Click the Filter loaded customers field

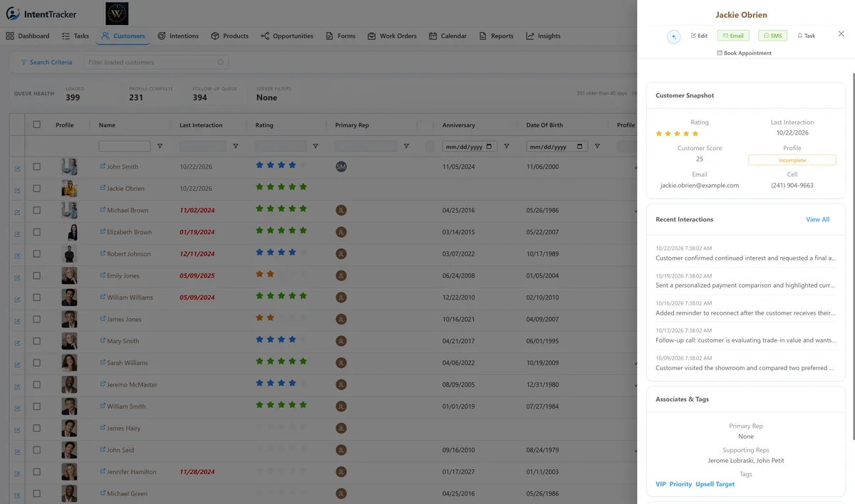(156, 62)
